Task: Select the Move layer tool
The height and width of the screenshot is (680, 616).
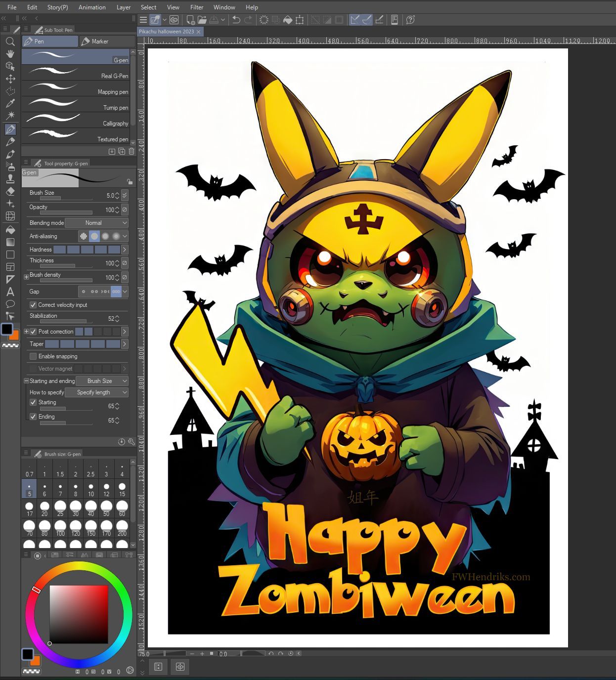Action: (x=10, y=79)
